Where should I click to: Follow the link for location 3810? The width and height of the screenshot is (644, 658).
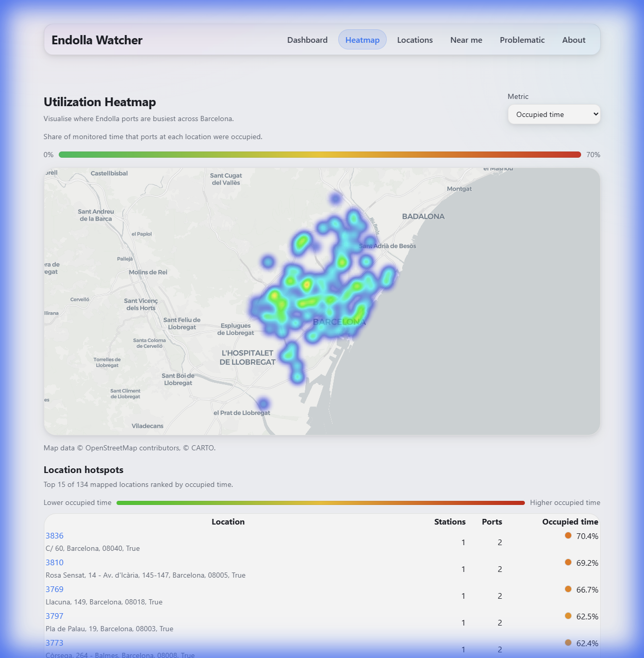[54, 563]
